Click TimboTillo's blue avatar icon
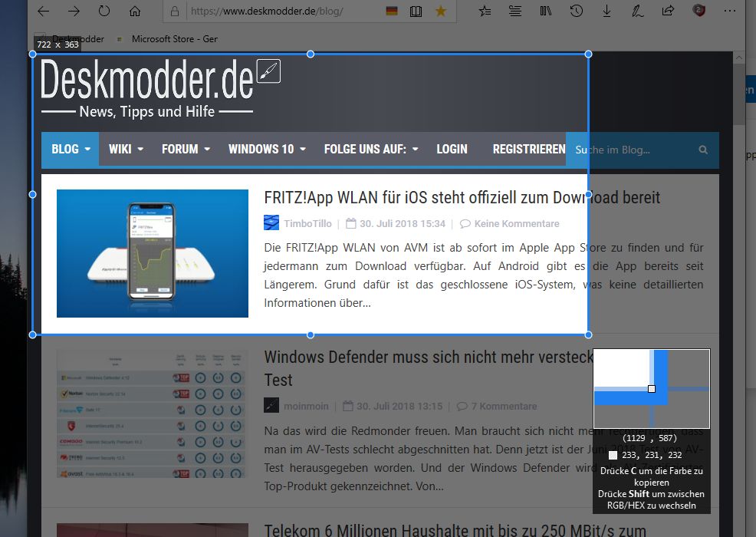Screen dimensions: 756x537 (x=271, y=223)
